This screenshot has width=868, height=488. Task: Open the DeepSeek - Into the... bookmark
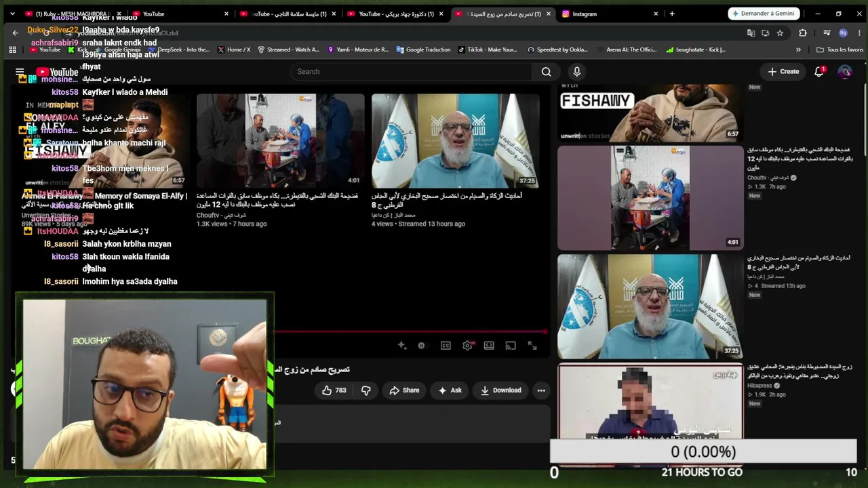coord(178,49)
